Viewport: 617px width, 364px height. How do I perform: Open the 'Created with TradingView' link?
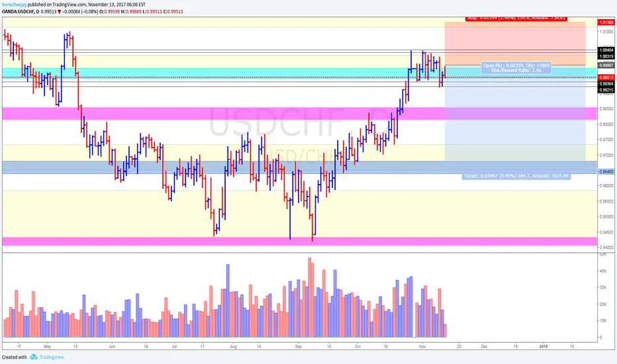(33, 357)
